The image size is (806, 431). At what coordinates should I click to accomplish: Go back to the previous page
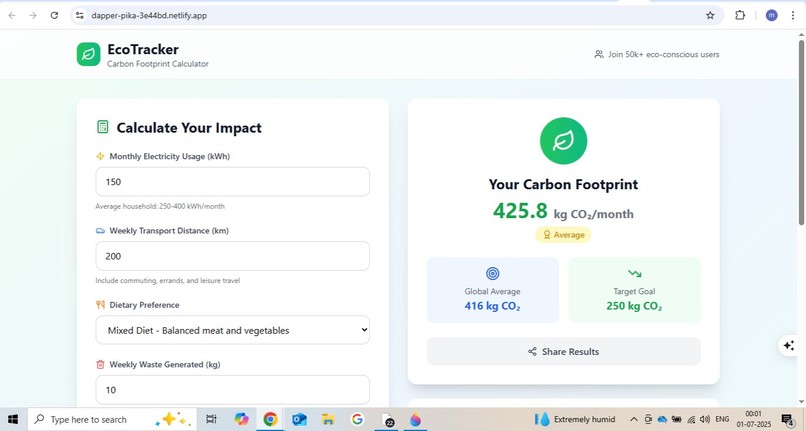coord(12,15)
